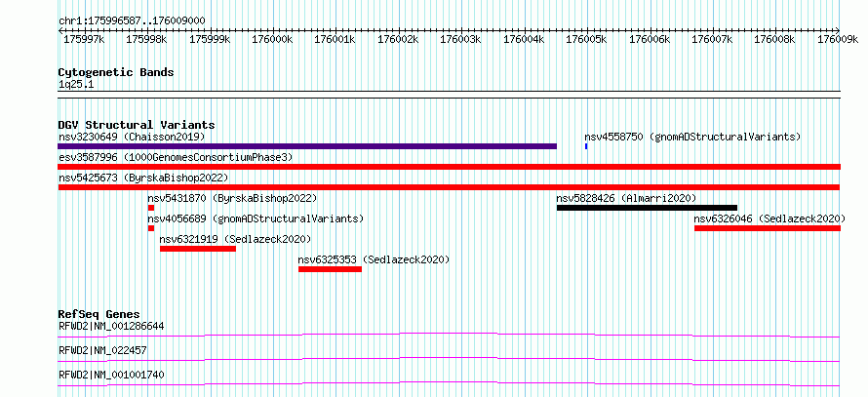Click the 175997k ruler position
The width and height of the screenshot is (868, 397).
pyautogui.click(x=84, y=39)
